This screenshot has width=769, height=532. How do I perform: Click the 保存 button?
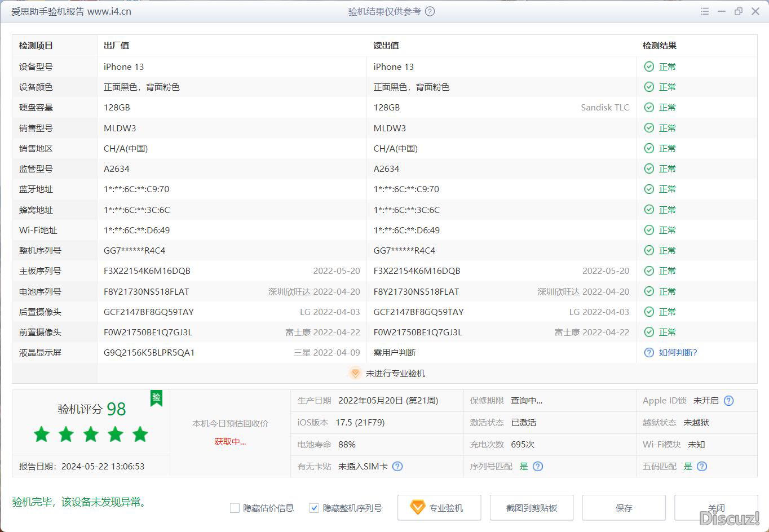(x=624, y=508)
